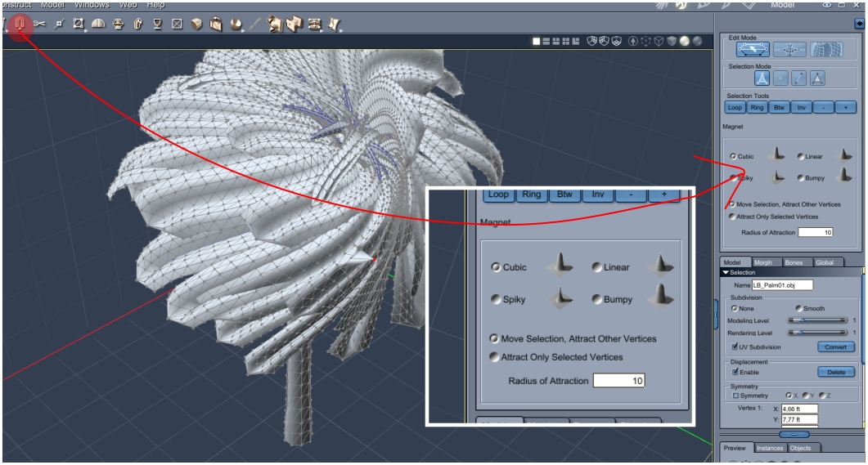Select the Magnet tool in the toolbar

20,23
